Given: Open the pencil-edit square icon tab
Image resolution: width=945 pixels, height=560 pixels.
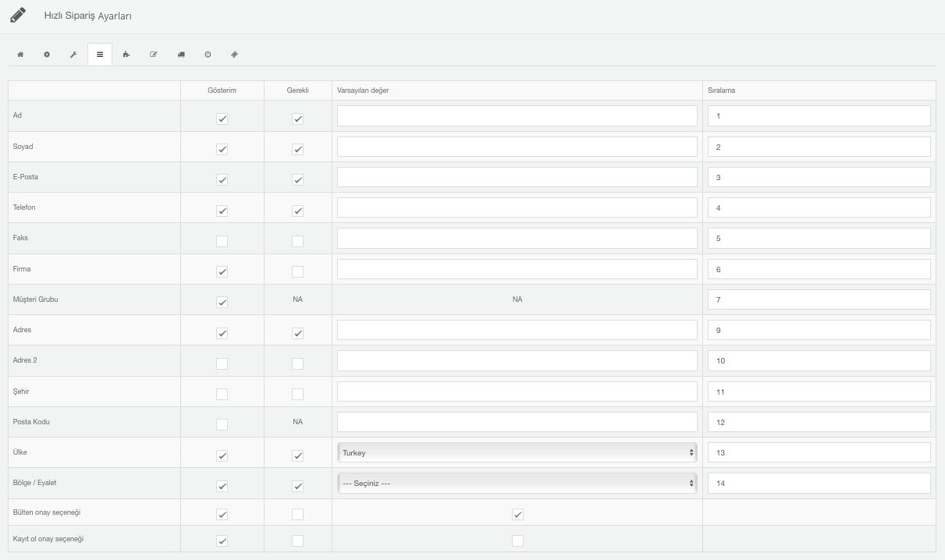Looking at the screenshot, I should tap(154, 55).
